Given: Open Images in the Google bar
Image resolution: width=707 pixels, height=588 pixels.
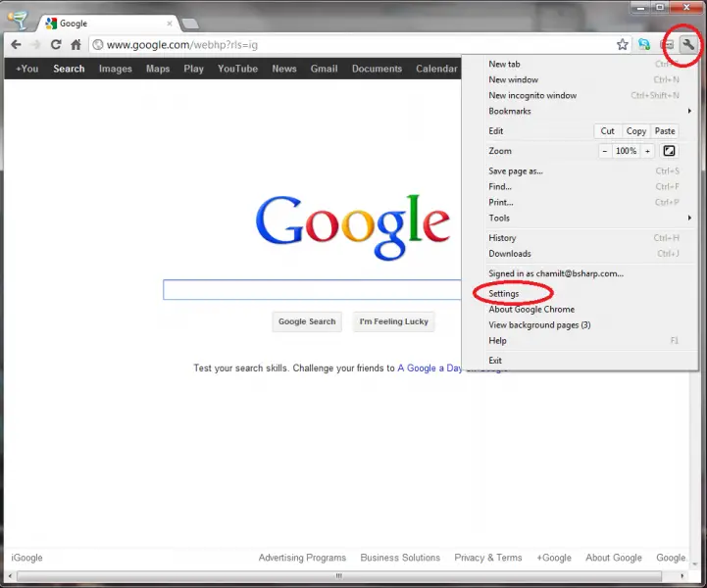Looking at the screenshot, I should 116,69.
